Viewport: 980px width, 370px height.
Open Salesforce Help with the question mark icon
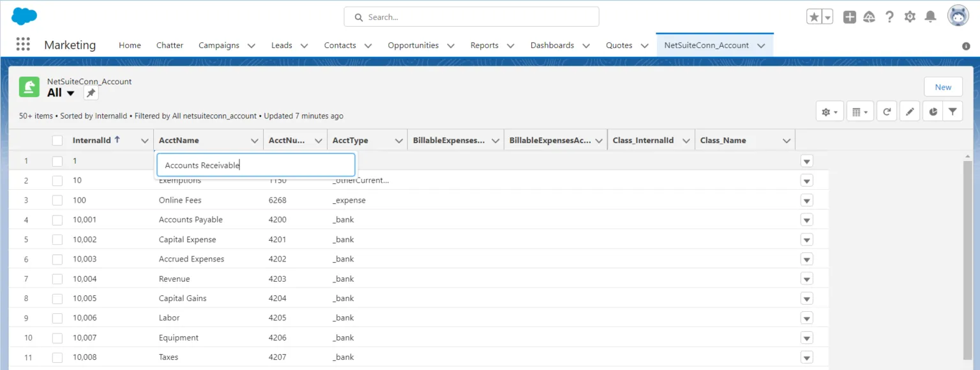coord(889,17)
